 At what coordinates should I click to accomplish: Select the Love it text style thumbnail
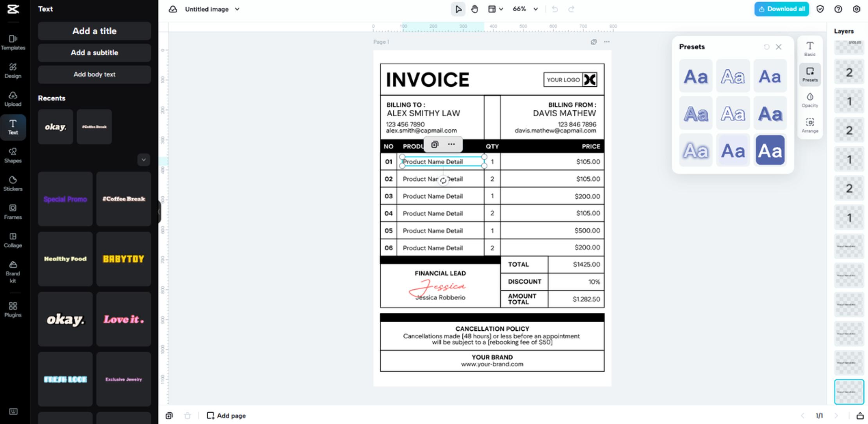tap(123, 319)
